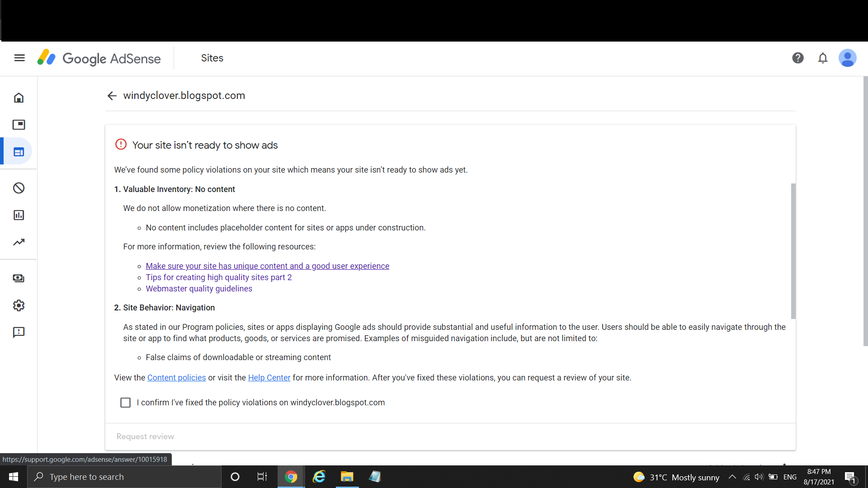
Task: Open the AdSense reports icon
Action: point(19,215)
